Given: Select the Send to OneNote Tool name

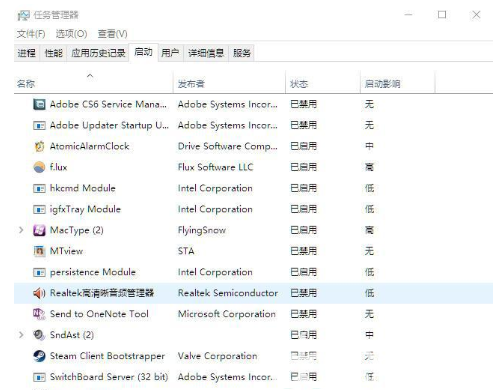Looking at the screenshot, I should tap(99, 314).
